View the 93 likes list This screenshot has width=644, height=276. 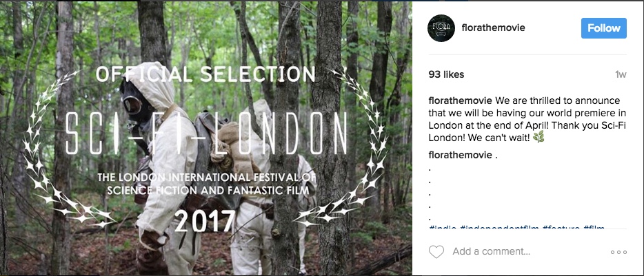click(446, 74)
